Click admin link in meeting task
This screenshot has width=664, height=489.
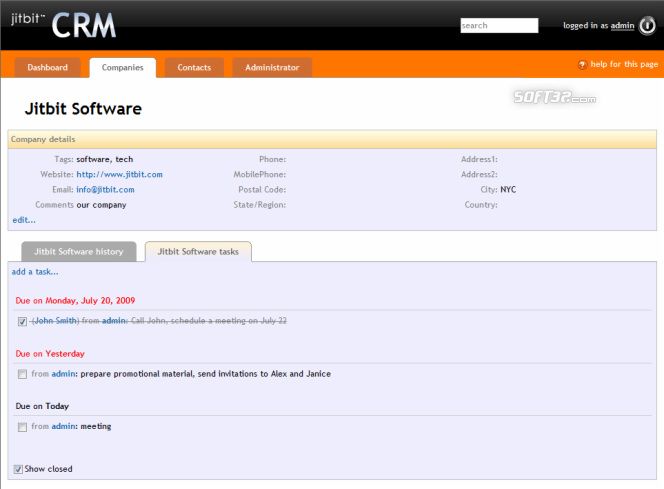(64, 426)
